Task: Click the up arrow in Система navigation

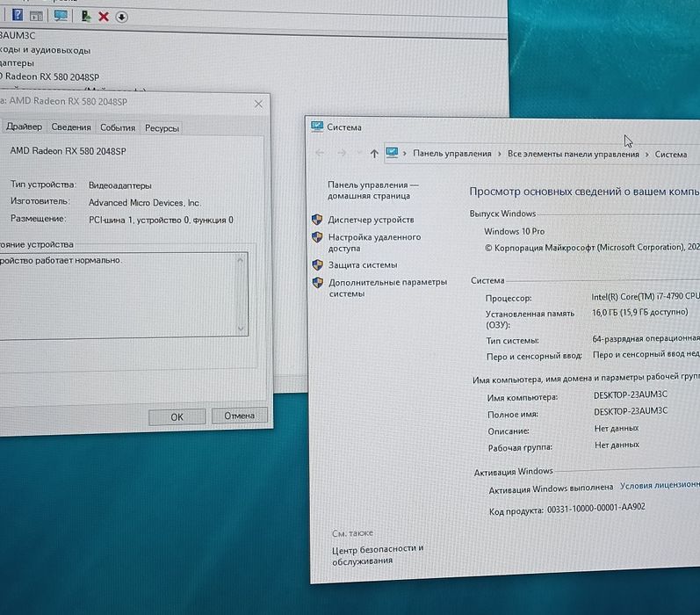Action: coord(374,154)
